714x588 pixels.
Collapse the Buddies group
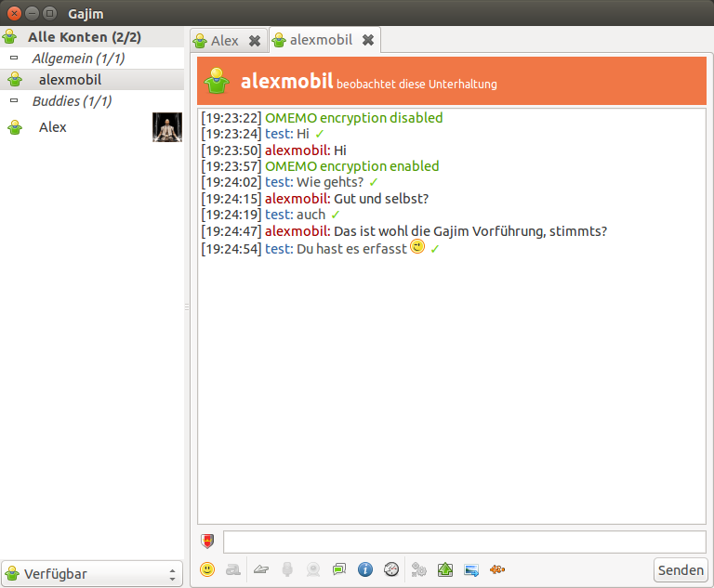[14, 100]
